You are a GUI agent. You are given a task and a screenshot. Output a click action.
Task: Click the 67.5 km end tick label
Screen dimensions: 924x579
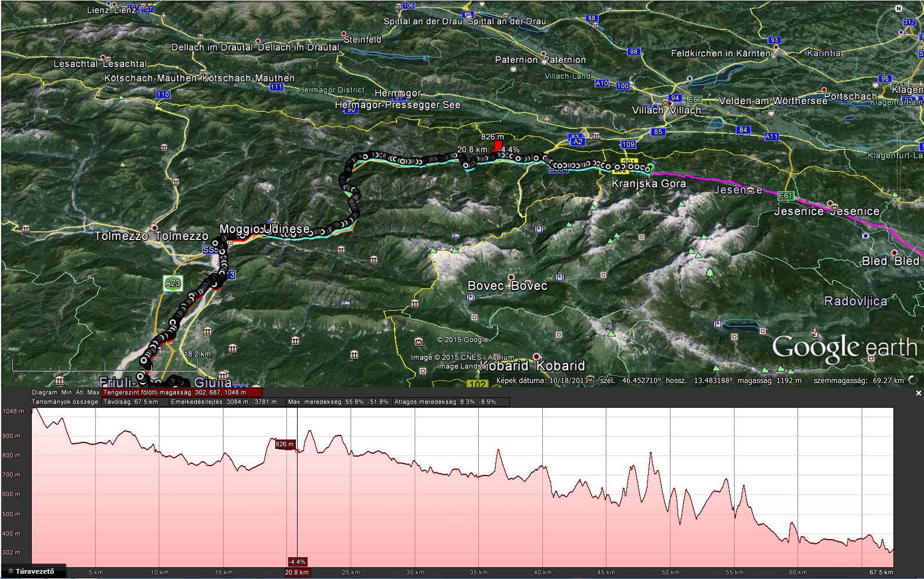pos(881,572)
